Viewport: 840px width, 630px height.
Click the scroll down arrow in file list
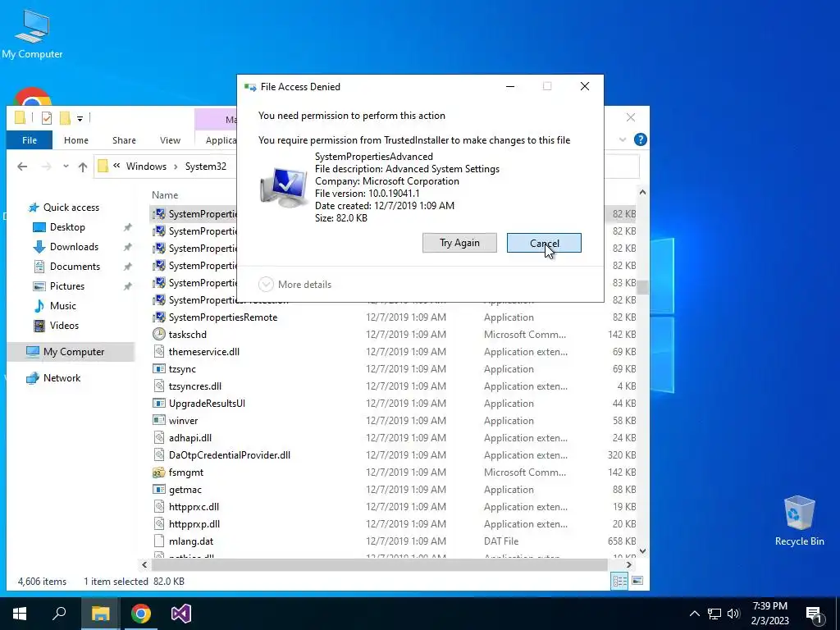[642, 550]
